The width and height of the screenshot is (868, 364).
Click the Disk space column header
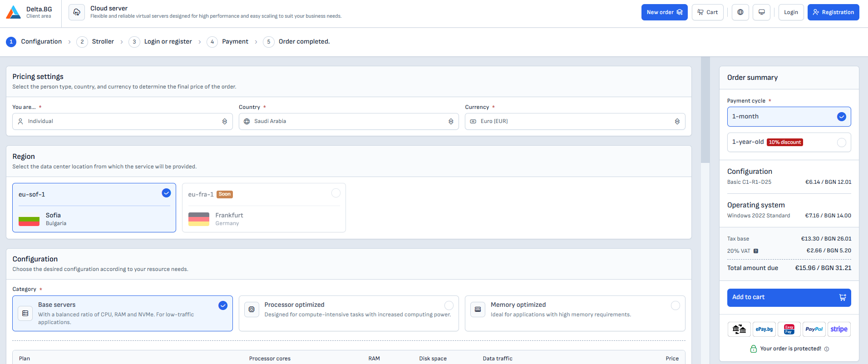(x=433, y=359)
